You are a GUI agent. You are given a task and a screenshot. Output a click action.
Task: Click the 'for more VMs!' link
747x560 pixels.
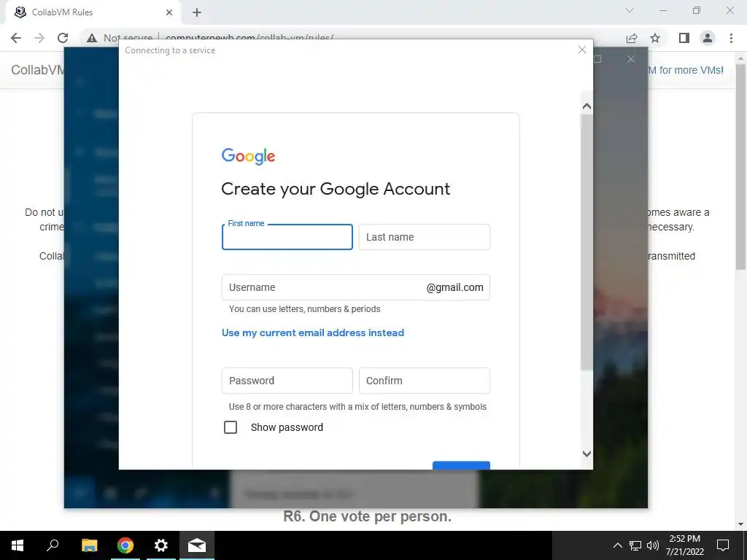click(x=686, y=70)
